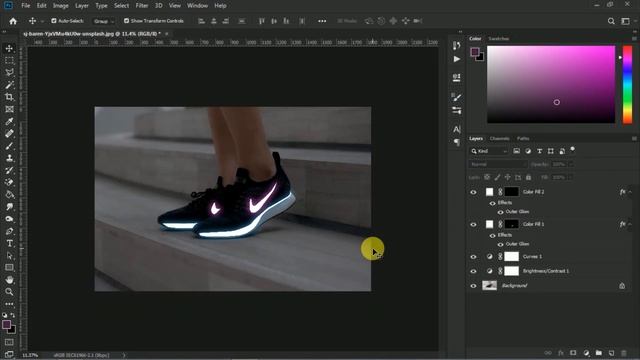
Task: Switch to the Channels tab
Action: (500, 139)
